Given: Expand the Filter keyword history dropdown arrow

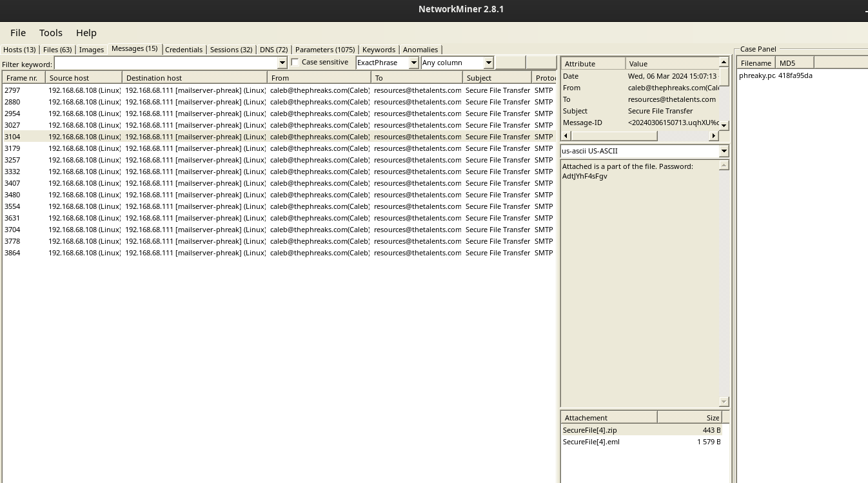Looking at the screenshot, I should [x=282, y=63].
